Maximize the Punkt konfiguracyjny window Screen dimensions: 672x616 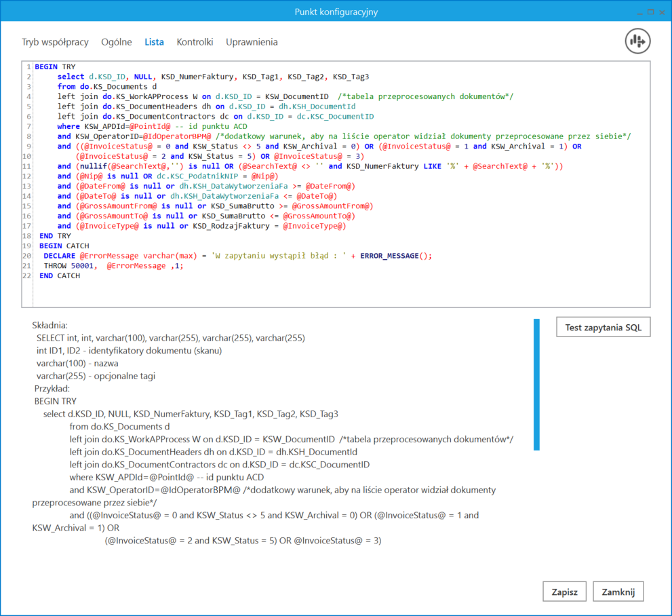click(x=650, y=12)
